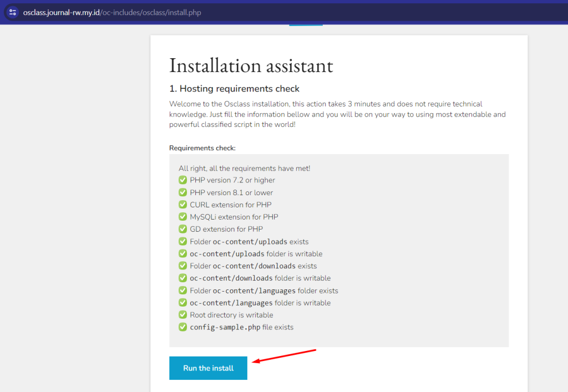
Task: Click check icon for uploads folder writable
Action: (182, 254)
